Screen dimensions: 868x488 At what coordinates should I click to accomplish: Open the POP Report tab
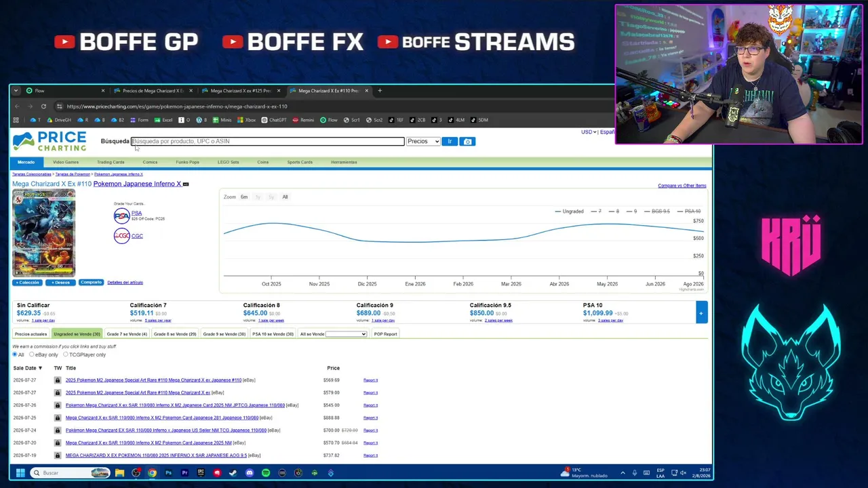click(385, 334)
